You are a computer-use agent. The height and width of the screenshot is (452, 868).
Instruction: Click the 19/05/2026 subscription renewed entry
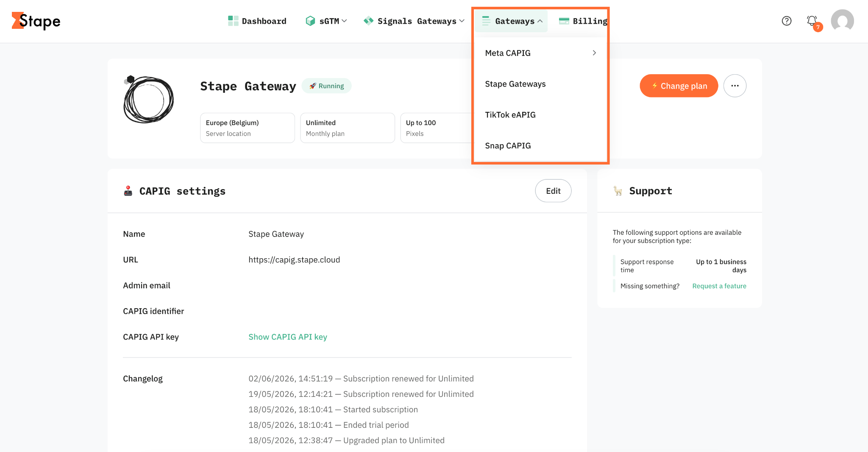point(361,394)
